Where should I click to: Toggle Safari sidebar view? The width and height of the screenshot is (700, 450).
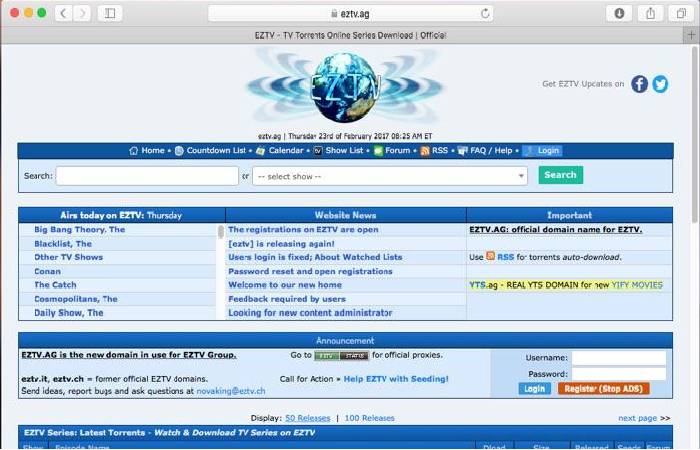pyautogui.click(x=108, y=13)
